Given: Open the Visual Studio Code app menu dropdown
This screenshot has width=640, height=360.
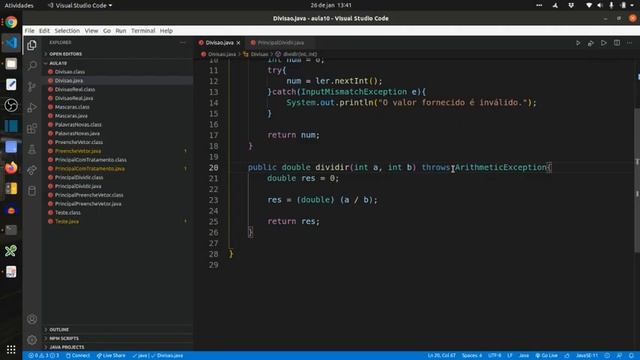Looking at the screenshot, I should [x=80, y=5].
